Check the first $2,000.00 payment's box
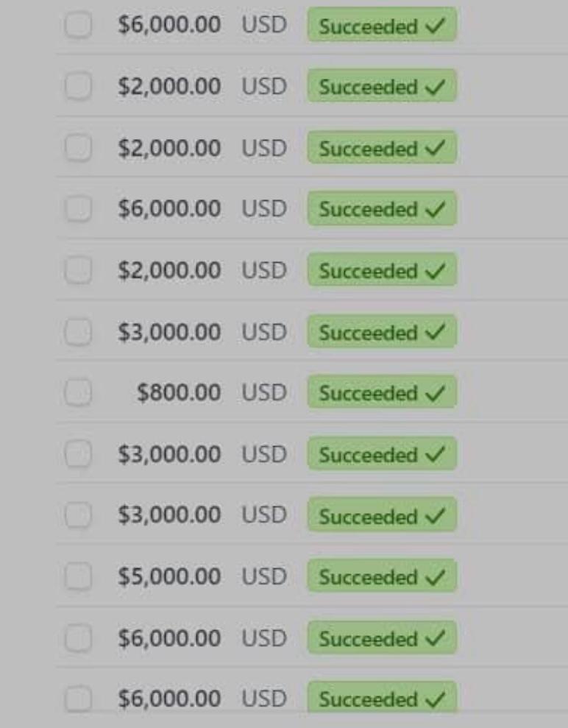 click(x=78, y=87)
